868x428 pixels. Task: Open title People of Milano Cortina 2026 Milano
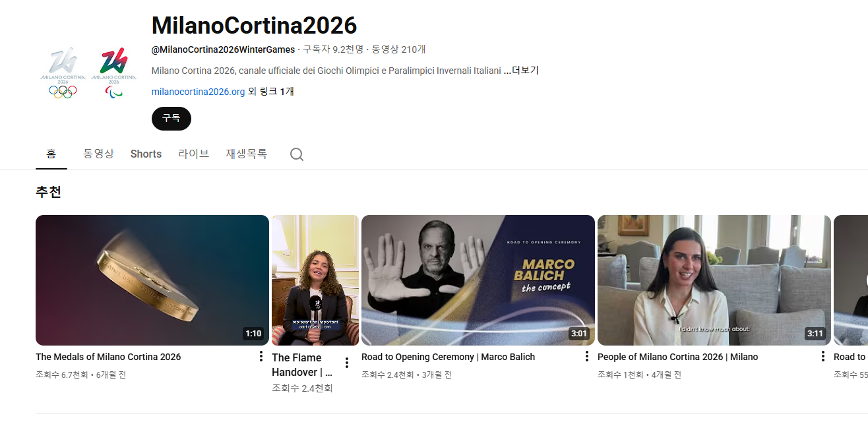[678, 357]
